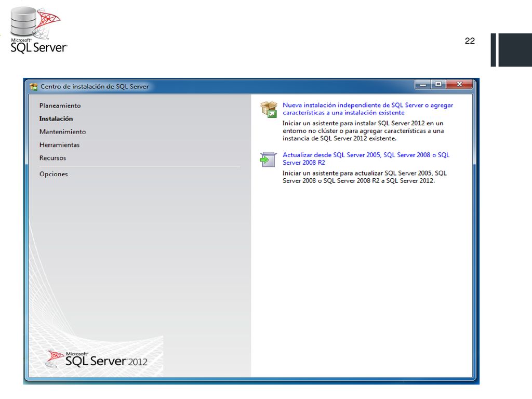Screen dimensions: 532x399
Task: Click the 'Iniciar un asistente para actualizar' description
Action: tap(364, 177)
